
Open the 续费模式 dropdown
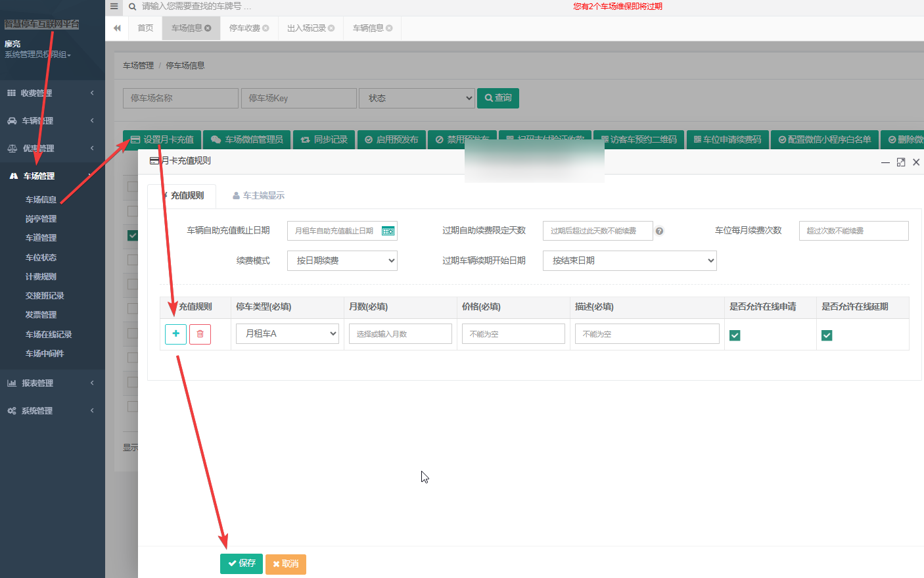[x=342, y=260]
